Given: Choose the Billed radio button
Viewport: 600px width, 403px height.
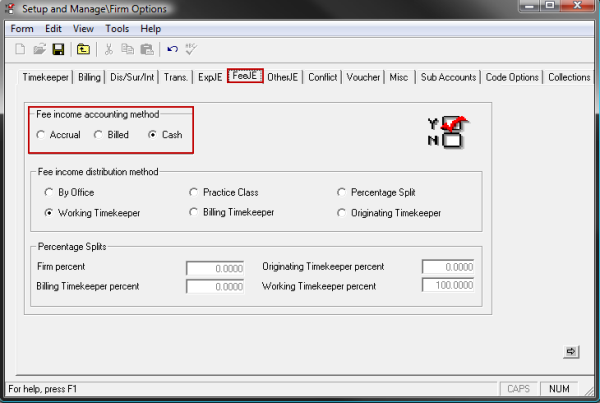Looking at the screenshot, I should (98, 135).
